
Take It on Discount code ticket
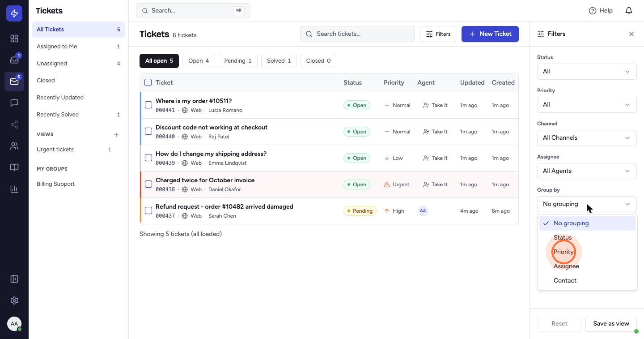tap(435, 132)
